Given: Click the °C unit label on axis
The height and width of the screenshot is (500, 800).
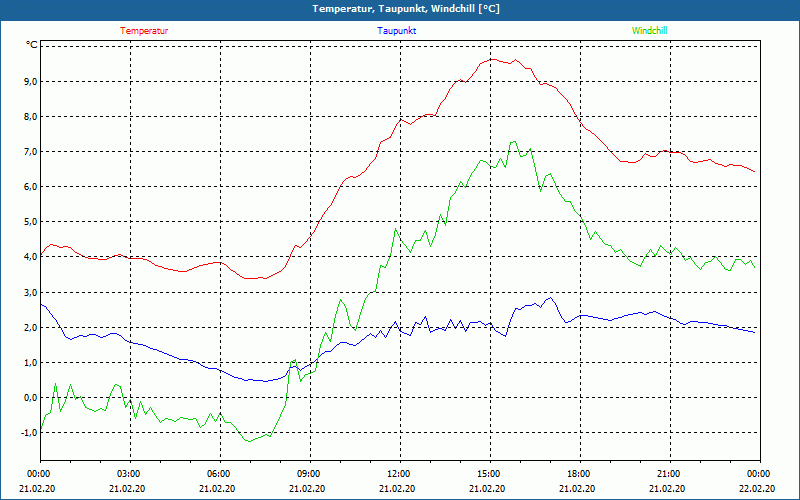Looking at the screenshot, I should [x=32, y=45].
